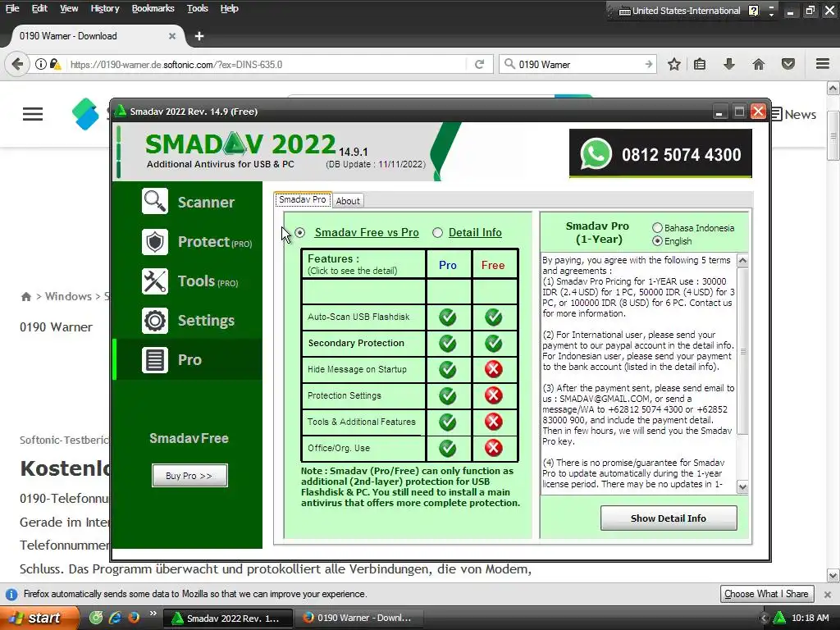Click the terms panel scrollbar up arrow
The image size is (840, 630).
[x=742, y=261]
